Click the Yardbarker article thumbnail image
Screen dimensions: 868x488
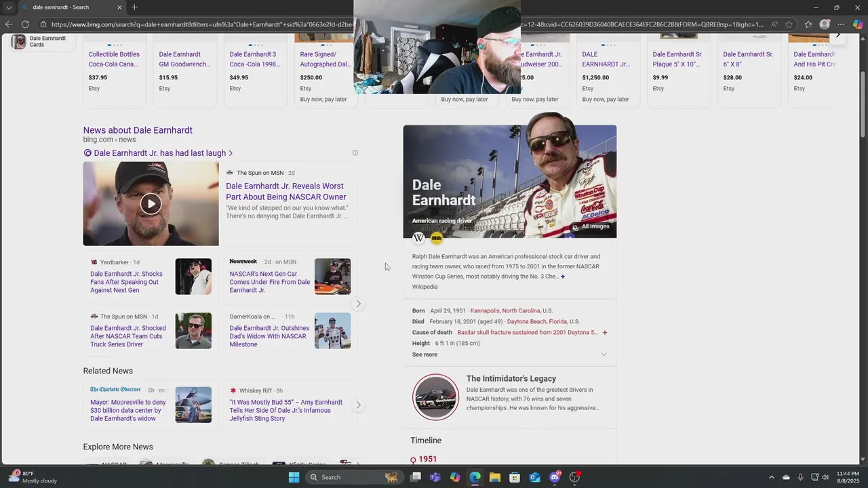coord(193,277)
